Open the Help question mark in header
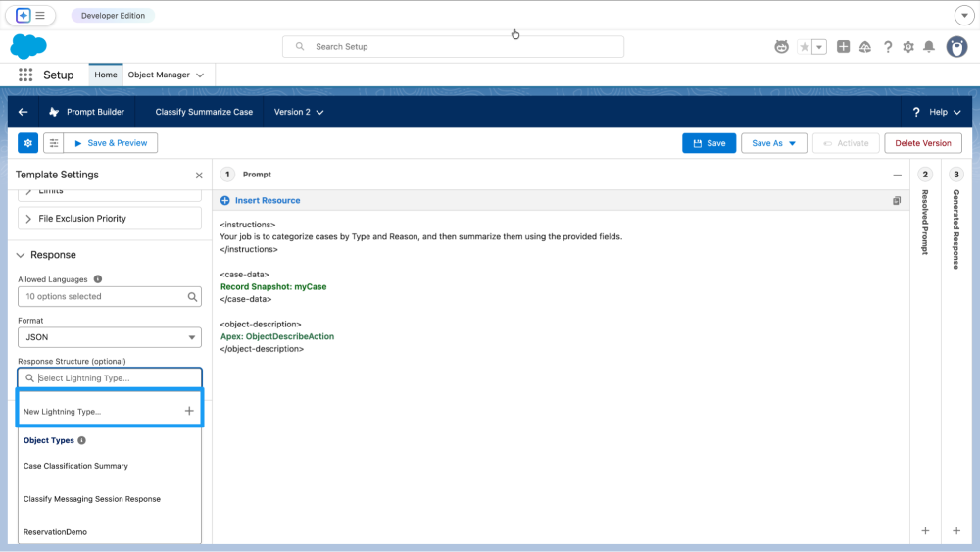This screenshot has width=980, height=552. [888, 47]
